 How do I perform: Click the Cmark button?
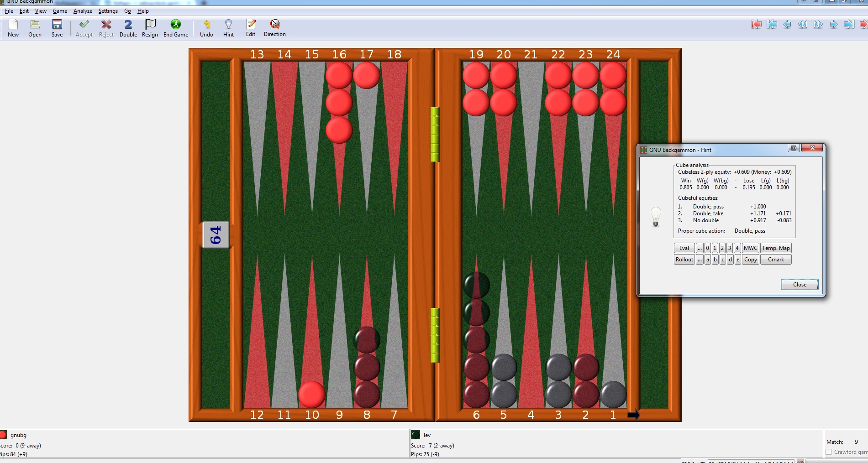(x=776, y=260)
